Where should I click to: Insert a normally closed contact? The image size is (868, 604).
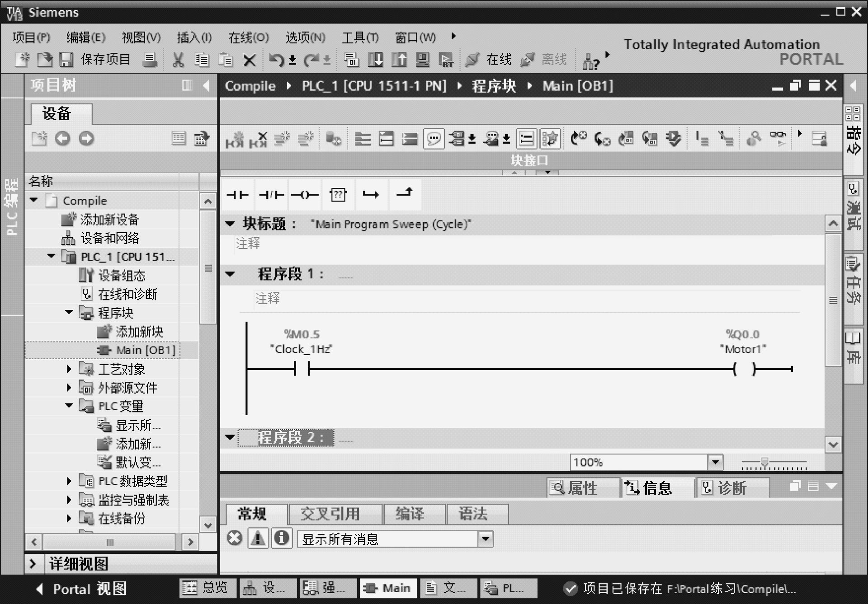(x=271, y=195)
